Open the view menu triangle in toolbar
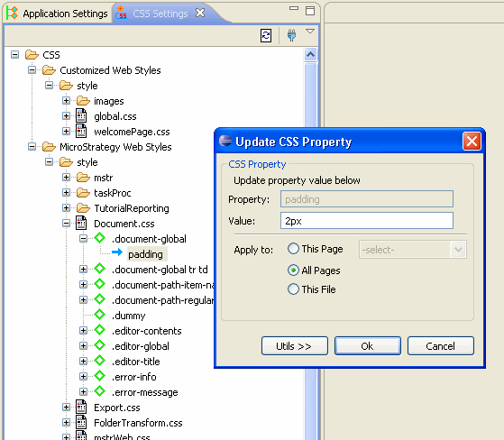The height and width of the screenshot is (440, 504). [310, 32]
